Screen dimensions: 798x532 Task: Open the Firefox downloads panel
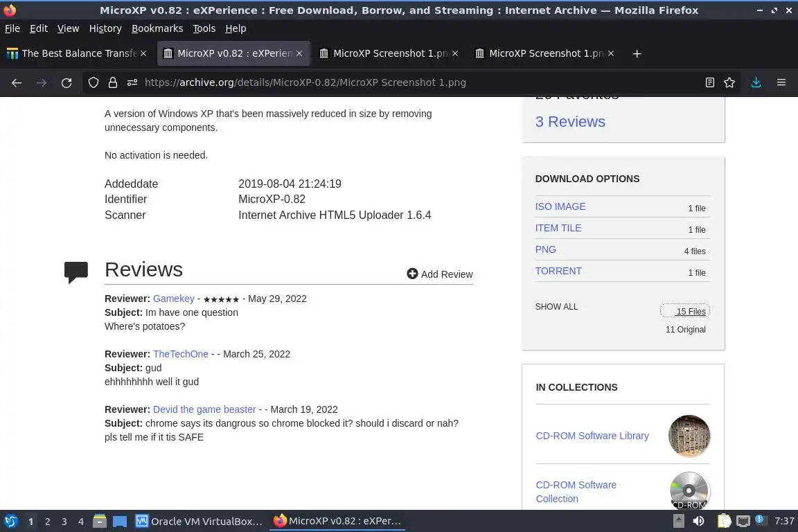[x=756, y=82]
